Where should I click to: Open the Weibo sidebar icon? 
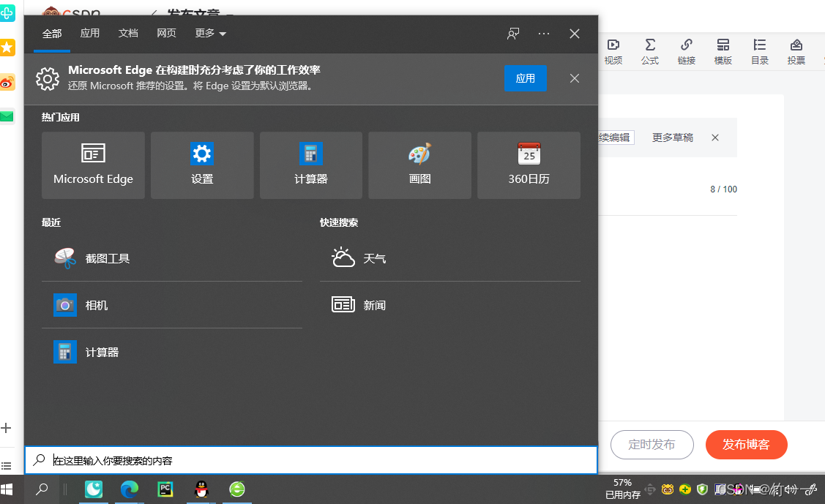(x=7, y=83)
